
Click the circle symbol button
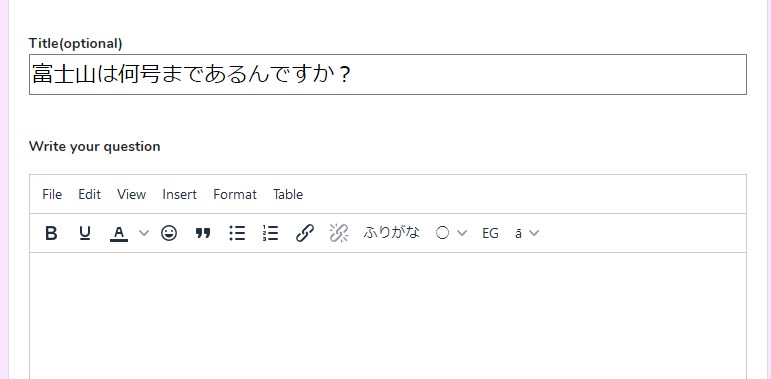442,233
